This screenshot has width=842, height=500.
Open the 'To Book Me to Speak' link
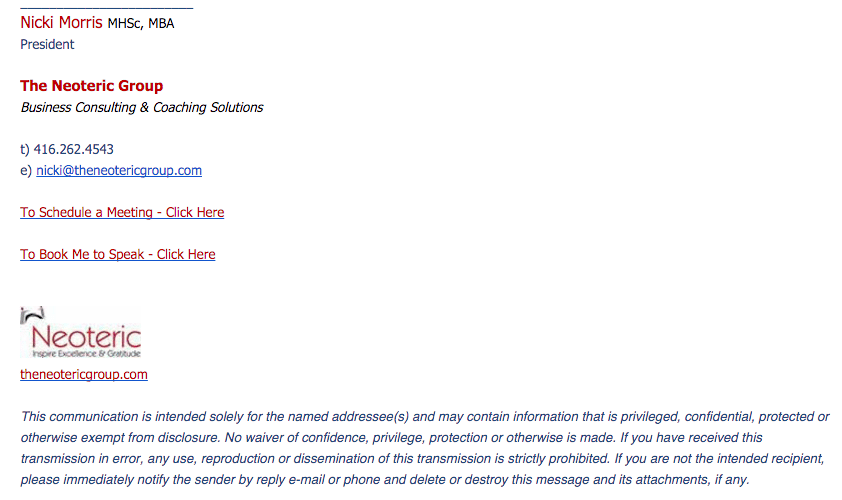click(118, 254)
